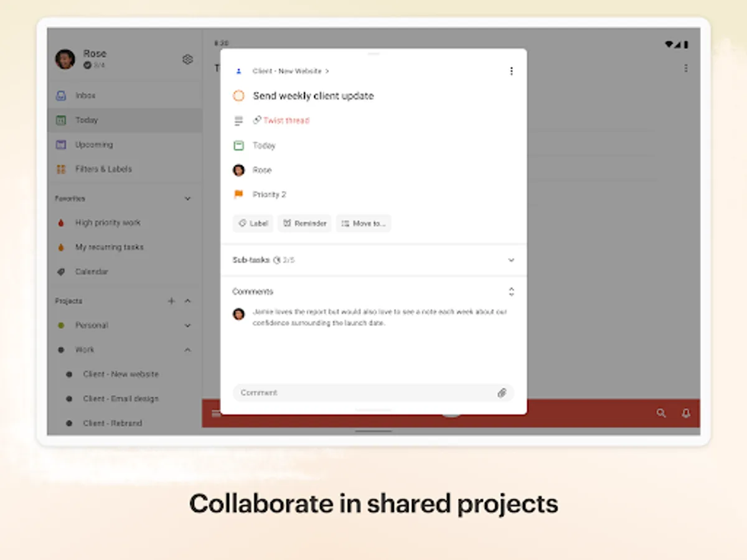The width and height of the screenshot is (747, 560).
Task: Open Filters & Labels
Action: click(125, 169)
